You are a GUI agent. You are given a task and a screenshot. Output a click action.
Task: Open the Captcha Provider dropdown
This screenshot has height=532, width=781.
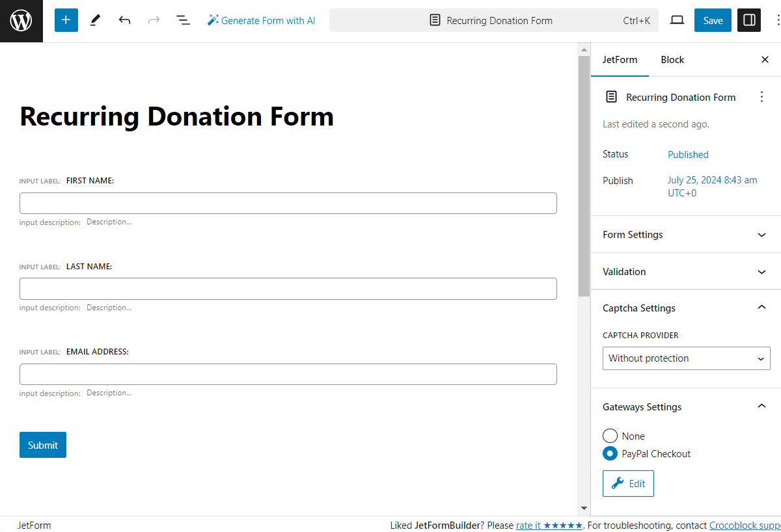[x=686, y=358]
